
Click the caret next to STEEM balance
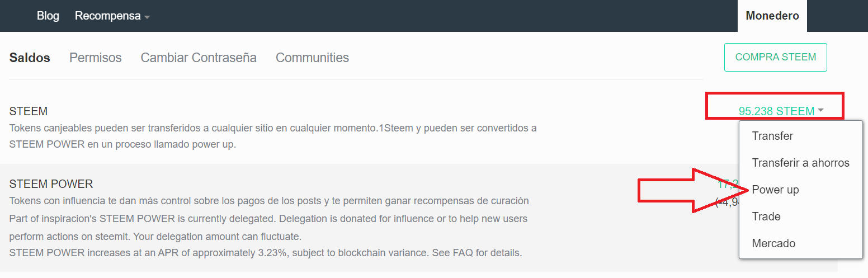click(820, 110)
